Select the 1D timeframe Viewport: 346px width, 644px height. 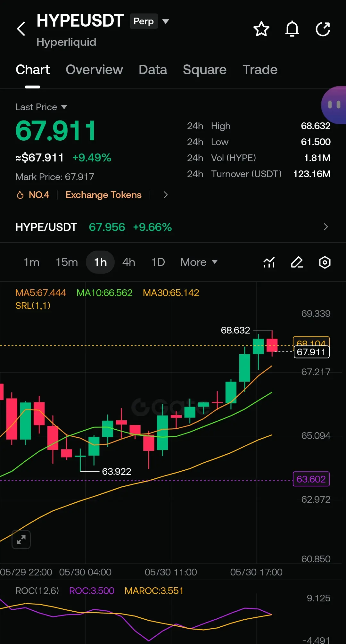tap(158, 262)
